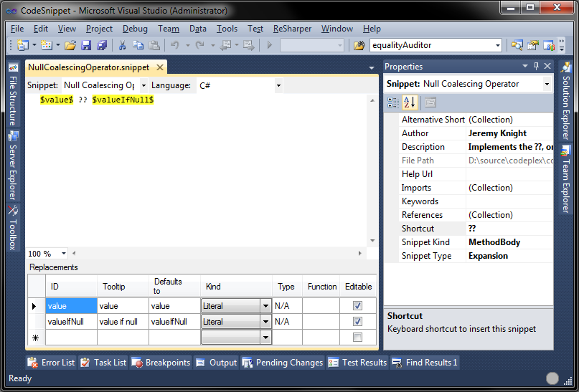Screen dimensions: 579x392
Task: Toggle Editable checkbox for value row
Action: (x=357, y=306)
